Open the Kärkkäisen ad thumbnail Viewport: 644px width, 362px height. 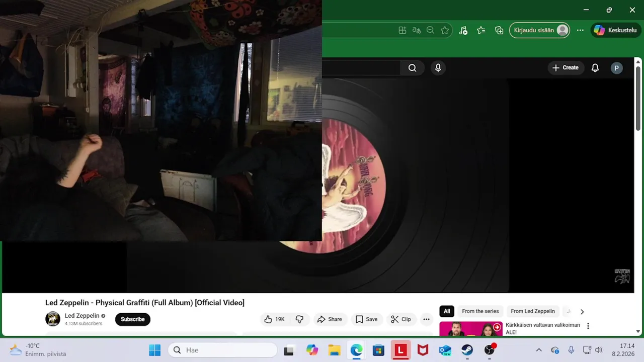471,329
